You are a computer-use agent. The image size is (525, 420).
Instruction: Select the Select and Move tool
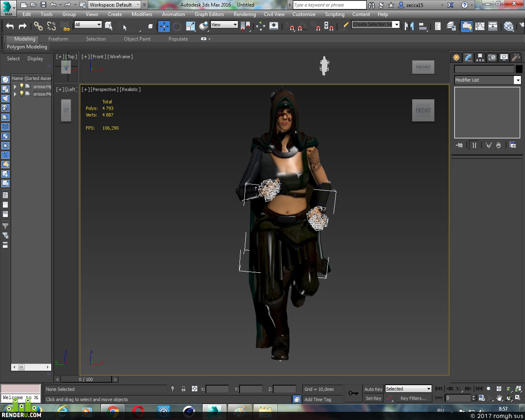[164, 26]
